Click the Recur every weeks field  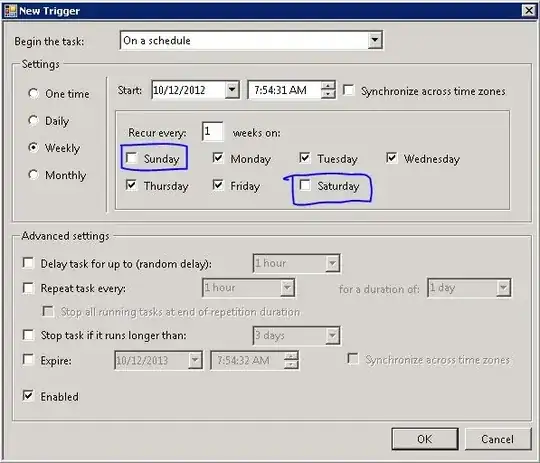212,132
